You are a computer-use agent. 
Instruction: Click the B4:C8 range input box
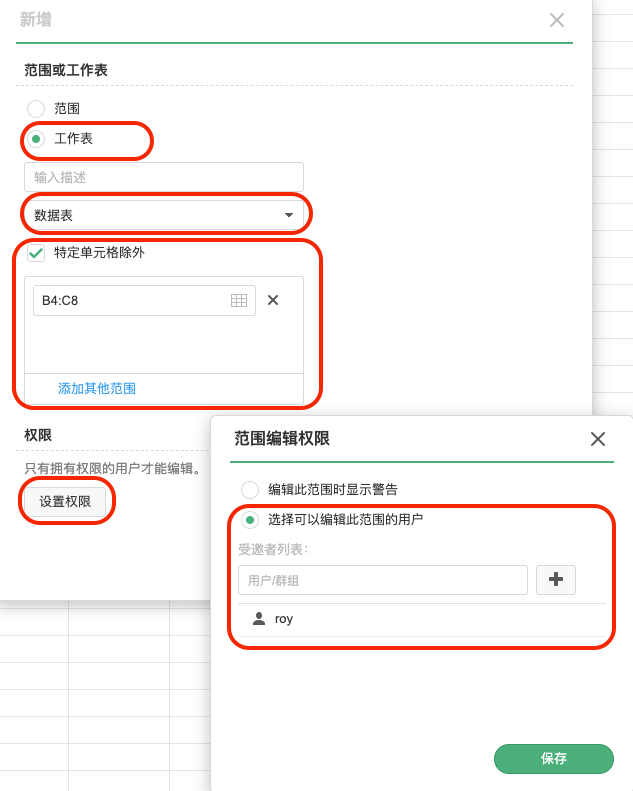point(144,301)
